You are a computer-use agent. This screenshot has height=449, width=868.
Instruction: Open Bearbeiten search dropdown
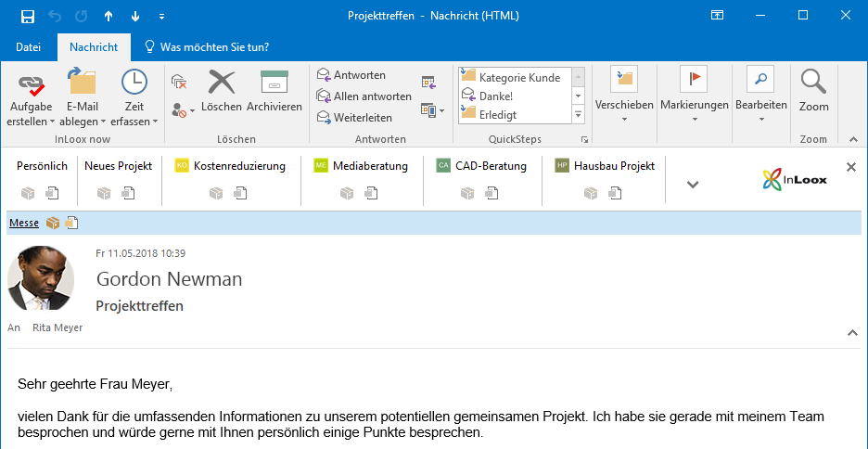pos(761,94)
